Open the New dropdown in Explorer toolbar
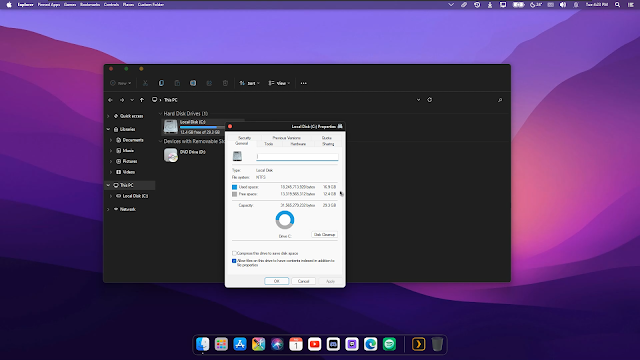 click(121, 83)
